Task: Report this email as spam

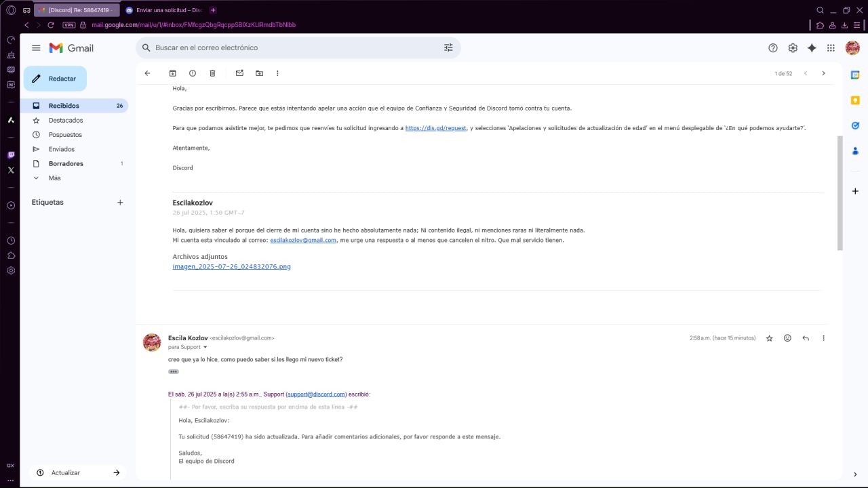Action: click(193, 73)
